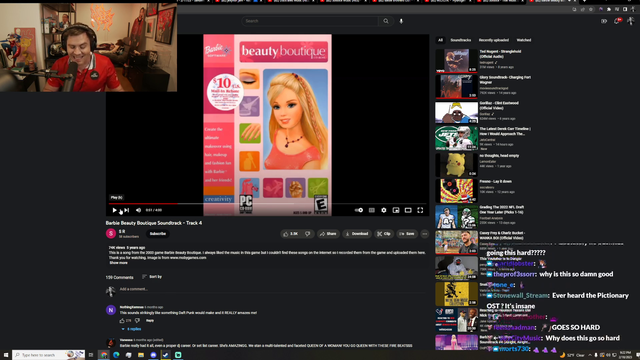Open more actions three-dot menu
640x360 pixels.
[424, 234]
